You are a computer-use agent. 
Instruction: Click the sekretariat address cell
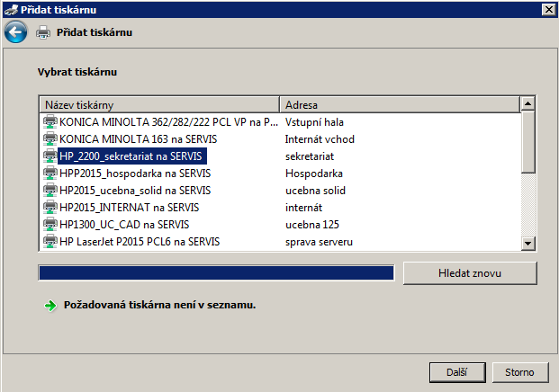(310, 156)
